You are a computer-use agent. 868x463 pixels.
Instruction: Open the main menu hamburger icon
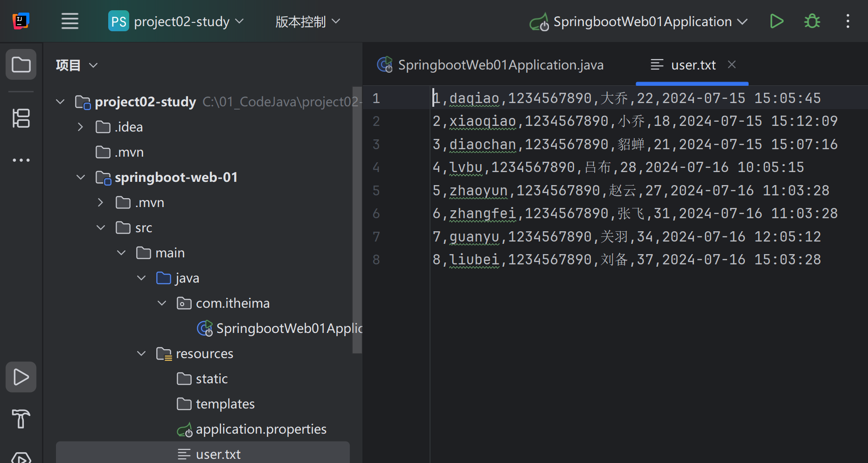click(x=69, y=21)
